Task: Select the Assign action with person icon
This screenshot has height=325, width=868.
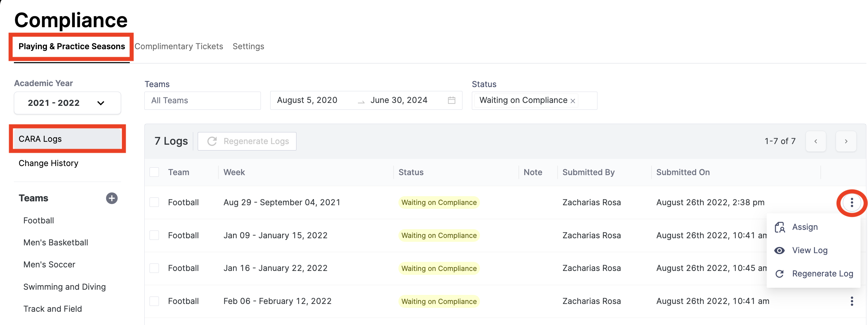Action: tap(805, 227)
